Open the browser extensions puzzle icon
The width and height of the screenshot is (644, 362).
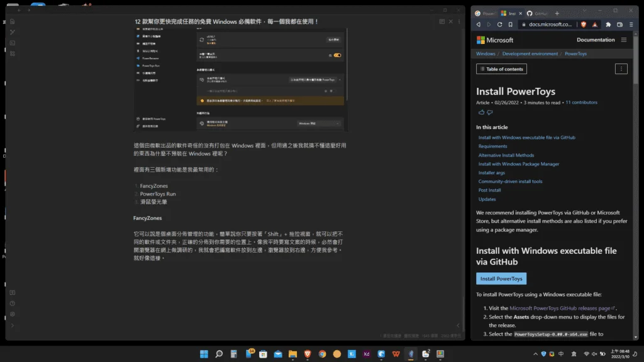point(608,25)
